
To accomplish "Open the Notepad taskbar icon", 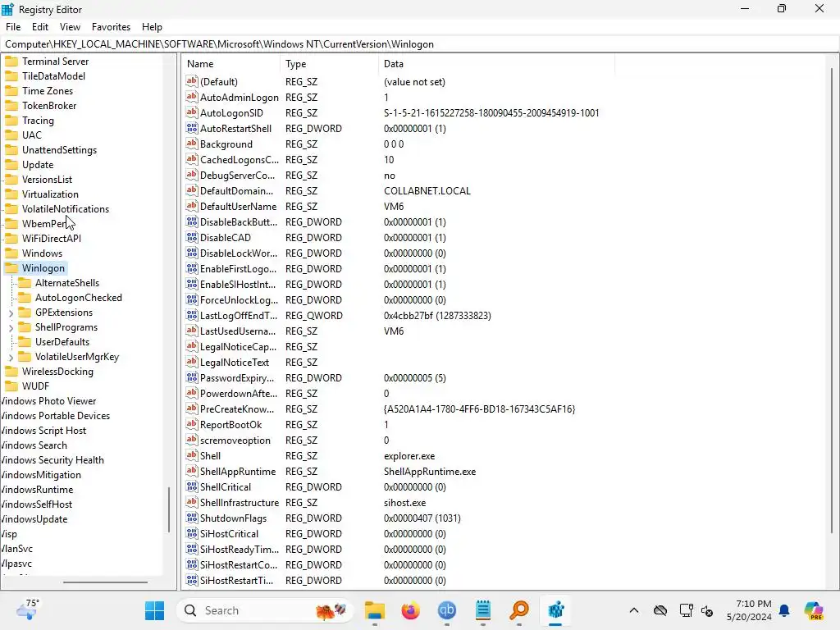I will (x=483, y=610).
